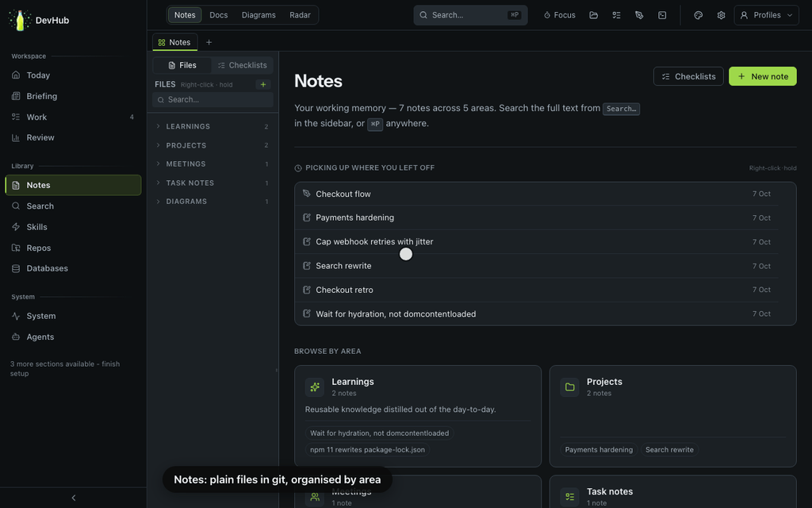Open Agents in the sidebar
This screenshot has width=812, height=508.
pyautogui.click(x=73, y=337)
